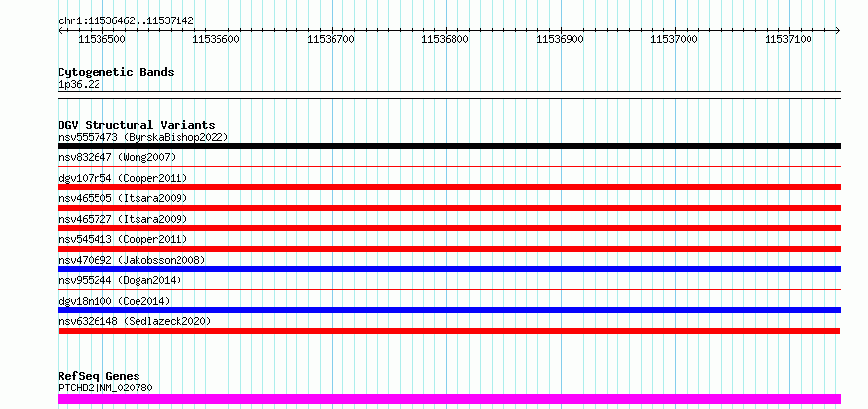
Task: Select the nsv465505 (Itsara2009) label
Action: click(x=123, y=198)
